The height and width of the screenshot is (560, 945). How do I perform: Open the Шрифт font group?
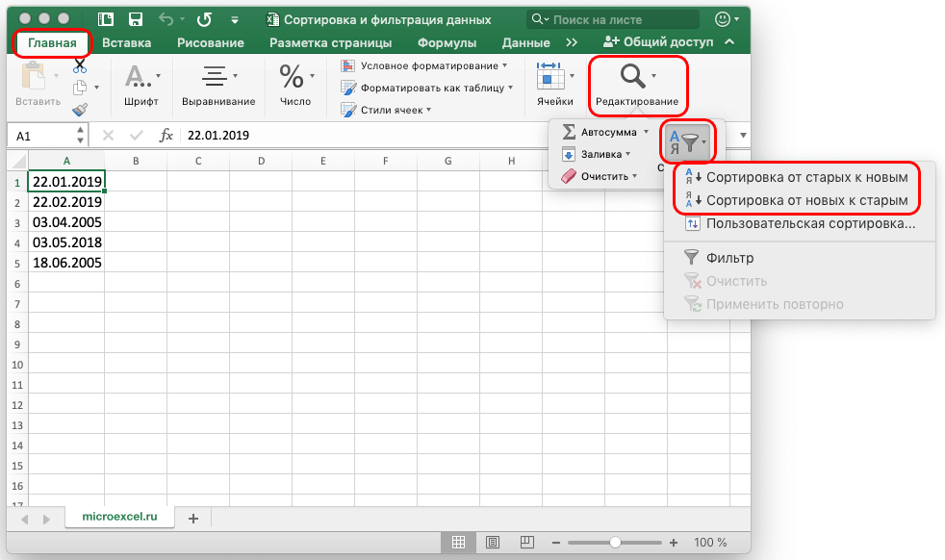141,85
